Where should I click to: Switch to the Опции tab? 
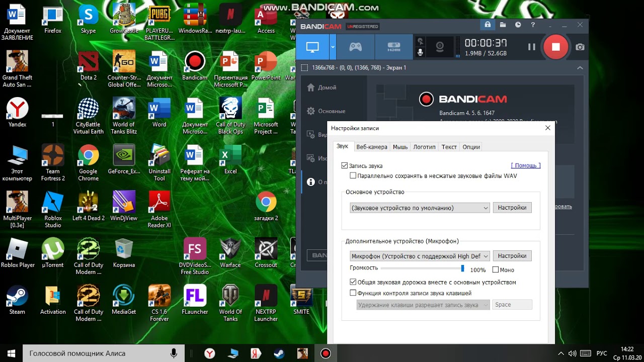tap(471, 147)
